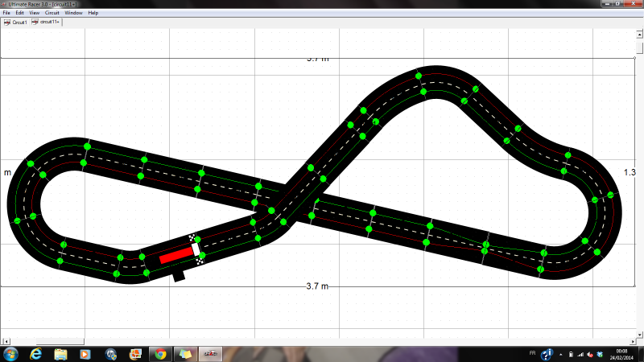Switch to the Circuit1 tab

click(16, 23)
